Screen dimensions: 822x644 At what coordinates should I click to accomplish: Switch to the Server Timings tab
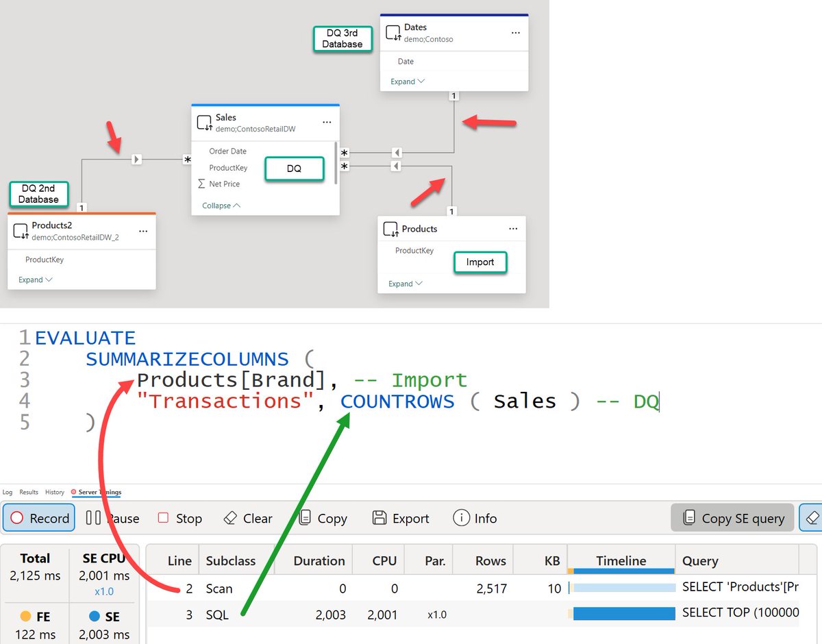point(96,493)
